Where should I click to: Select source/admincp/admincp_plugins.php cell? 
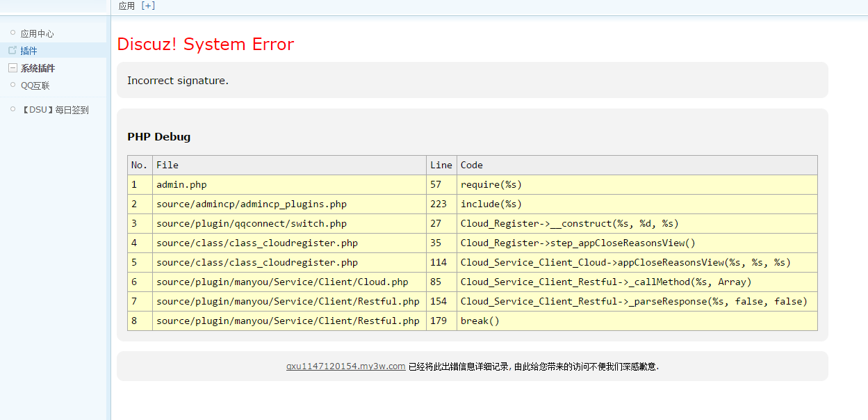[289, 204]
